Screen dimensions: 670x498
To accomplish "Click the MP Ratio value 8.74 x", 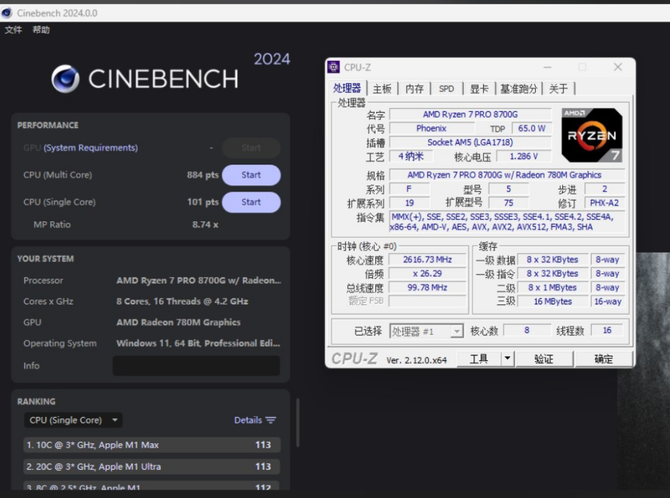I will (205, 225).
